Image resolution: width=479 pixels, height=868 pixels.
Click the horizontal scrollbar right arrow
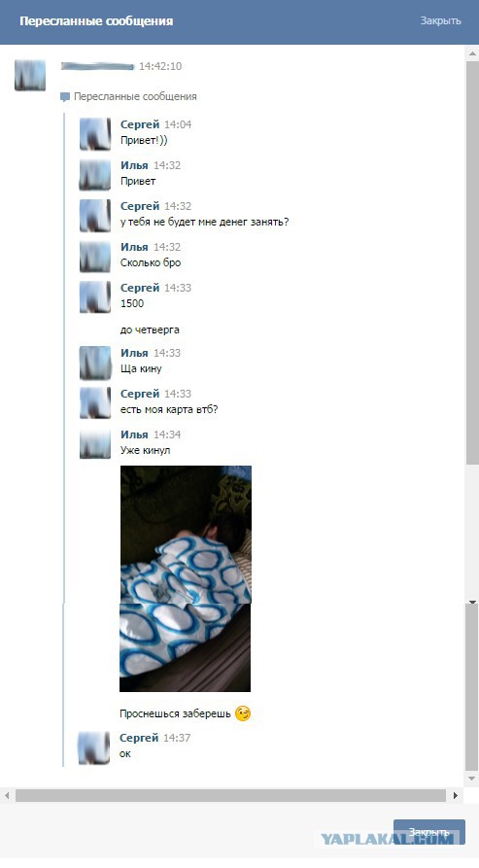pyautogui.click(x=456, y=795)
